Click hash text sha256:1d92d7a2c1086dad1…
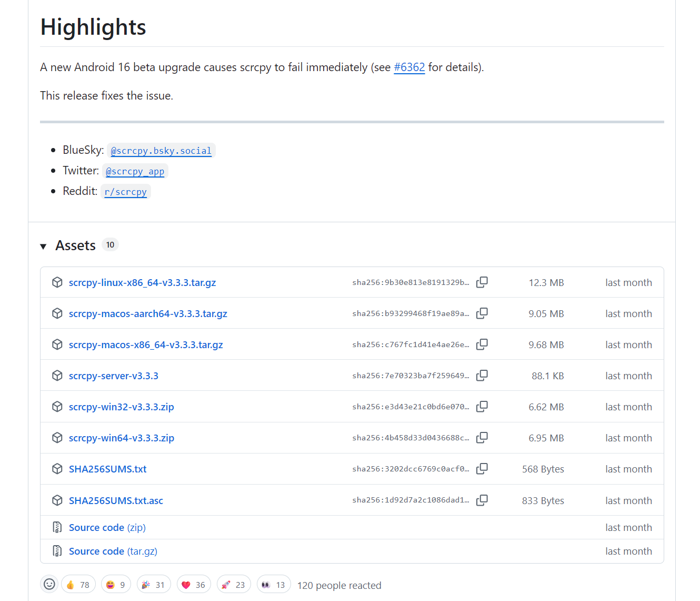 pos(411,500)
